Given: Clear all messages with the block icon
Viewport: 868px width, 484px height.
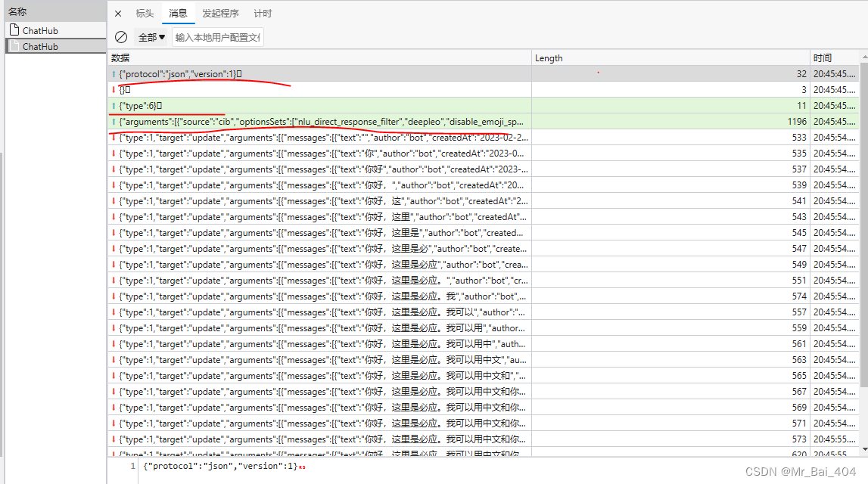Looking at the screenshot, I should pos(120,37).
